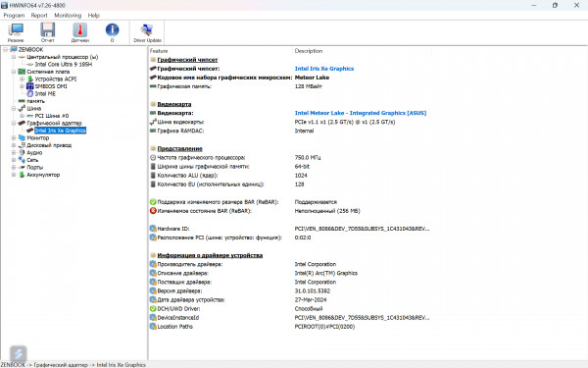The height and width of the screenshot is (368, 588).
Task: Select the Meteor Lake codename value
Action: [312, 78]
